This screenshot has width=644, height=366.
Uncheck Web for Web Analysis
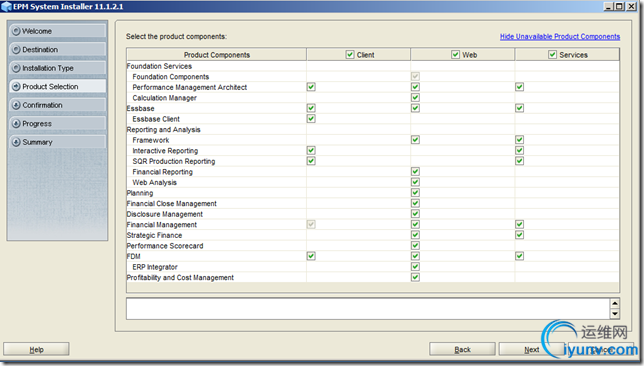coord(415,182)
